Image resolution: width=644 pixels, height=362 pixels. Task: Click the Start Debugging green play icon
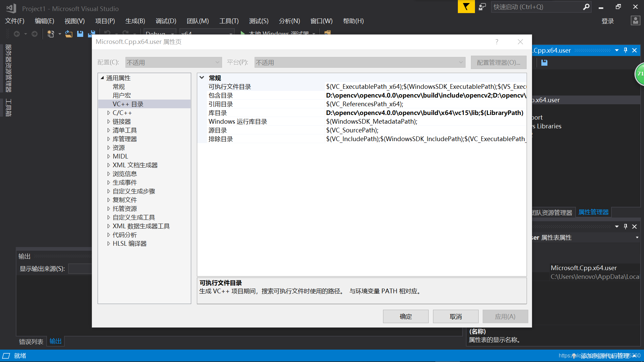243,33
